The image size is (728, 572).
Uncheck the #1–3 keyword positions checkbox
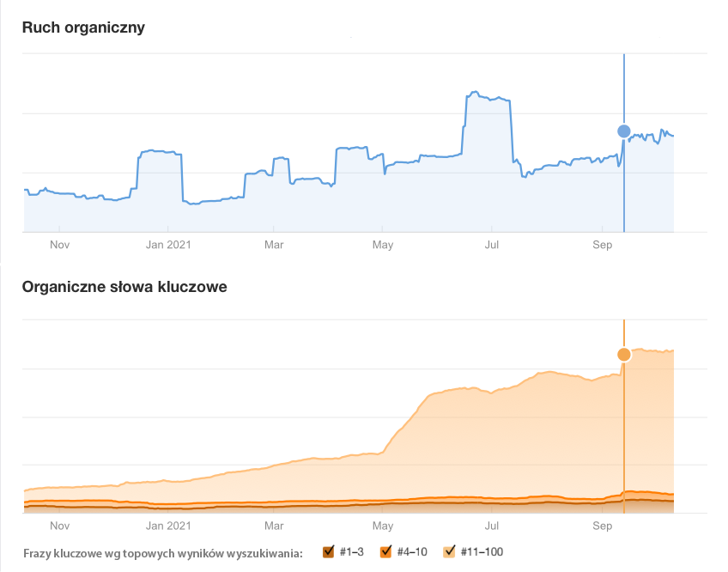pos(328,551)
